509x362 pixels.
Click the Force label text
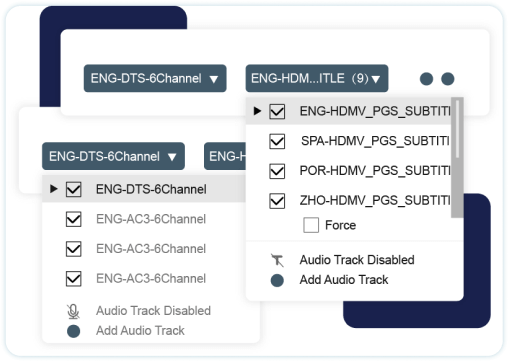(340, 225)
